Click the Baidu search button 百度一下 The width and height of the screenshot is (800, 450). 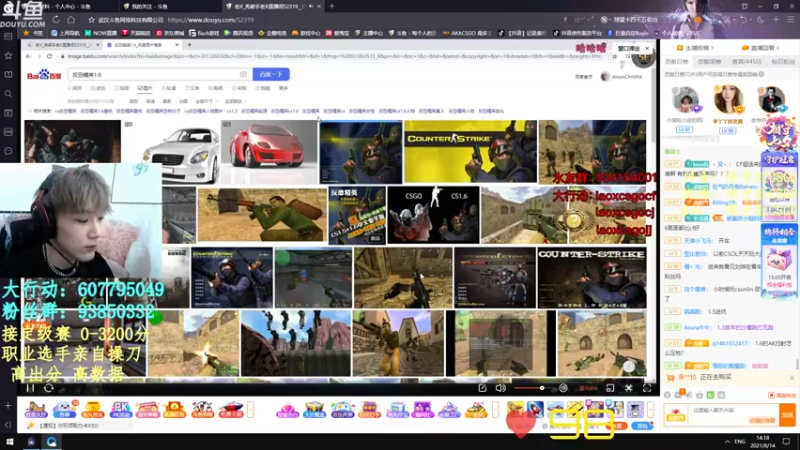(271, 74)
